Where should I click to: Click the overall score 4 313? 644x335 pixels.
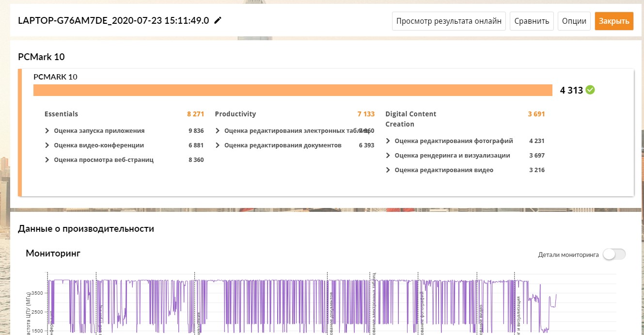pos(571,90)
